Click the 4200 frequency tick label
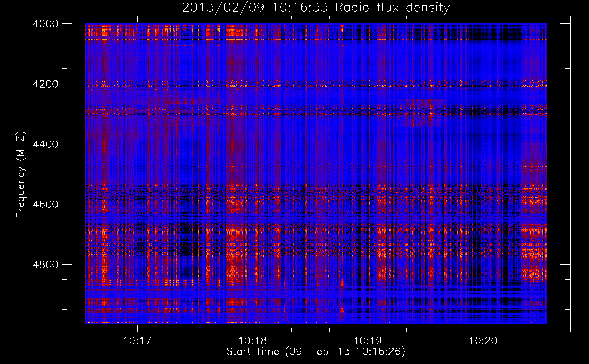589x364 pixels. click(x=46, y=84)
